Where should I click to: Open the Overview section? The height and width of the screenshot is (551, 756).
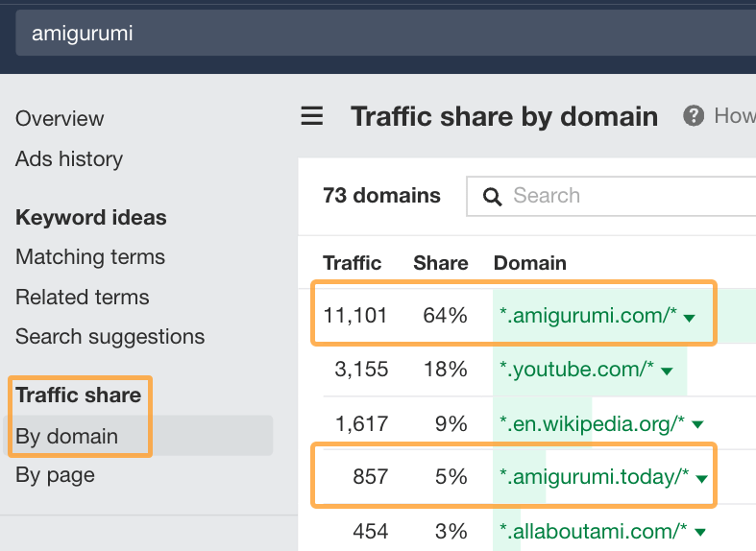[x=60, y=119]
